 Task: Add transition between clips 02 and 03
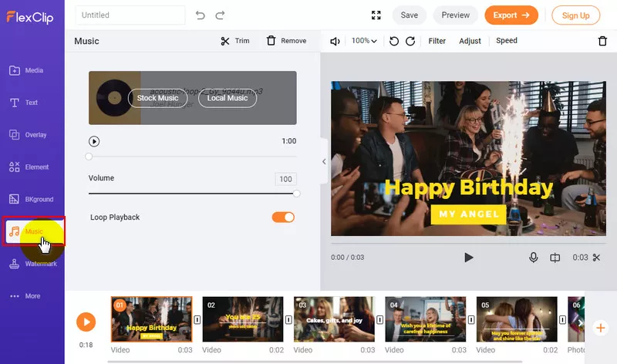288,320
